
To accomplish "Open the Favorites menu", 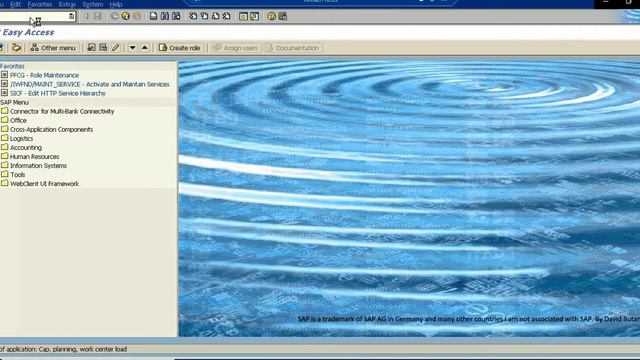I will tap(40, 4).
